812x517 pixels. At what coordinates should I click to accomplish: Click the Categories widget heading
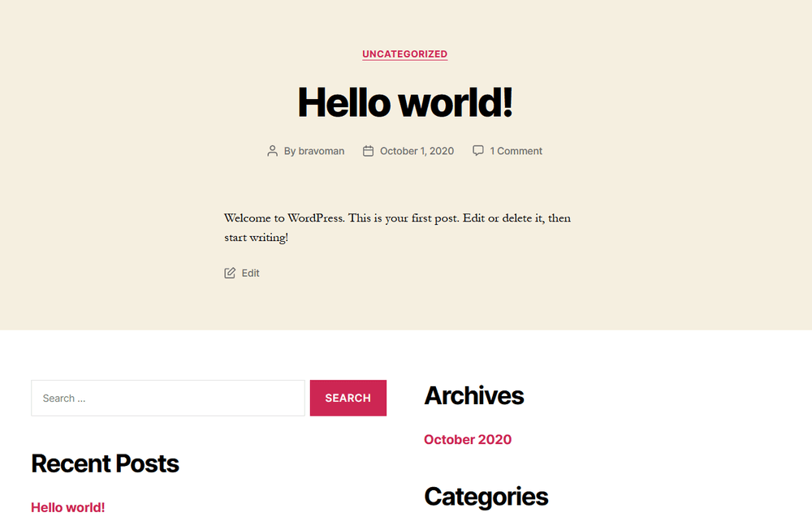coord(486,497)
